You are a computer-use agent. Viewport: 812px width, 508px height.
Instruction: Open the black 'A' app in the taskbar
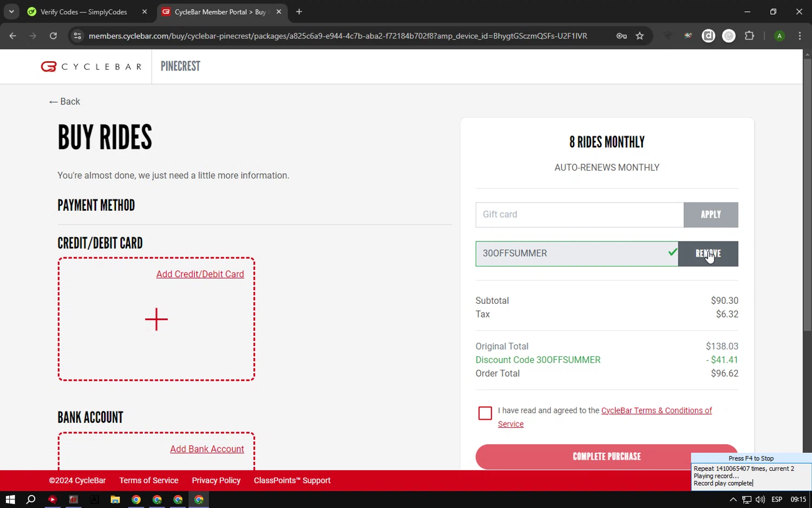[x=94, y=499]
